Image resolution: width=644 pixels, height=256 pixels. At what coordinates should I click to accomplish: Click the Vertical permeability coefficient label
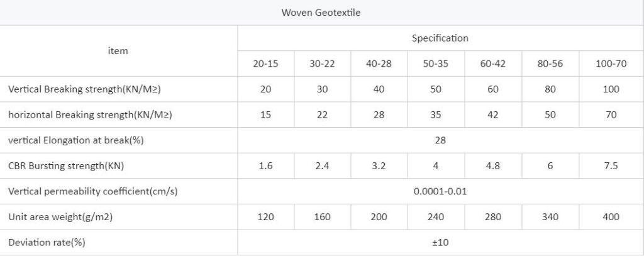93,191
